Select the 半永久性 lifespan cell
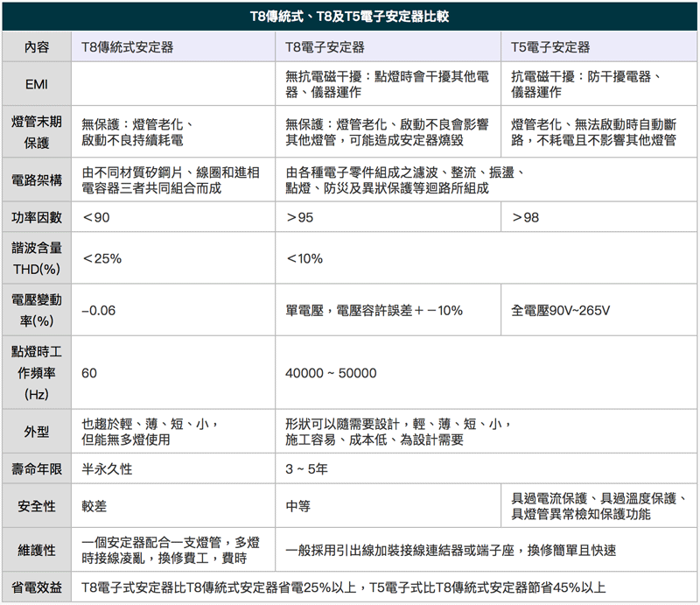Viewport: 700px width, 605px height. point(107,469)
